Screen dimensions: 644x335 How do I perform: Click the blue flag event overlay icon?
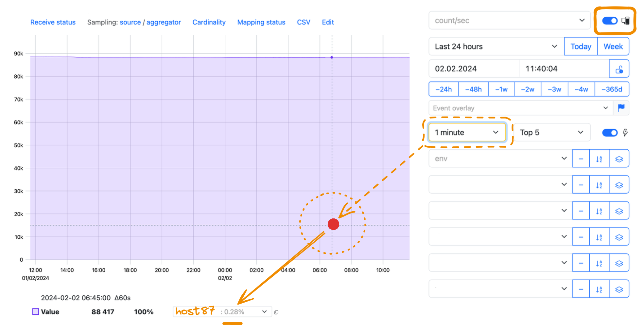[x=621, y=108]
